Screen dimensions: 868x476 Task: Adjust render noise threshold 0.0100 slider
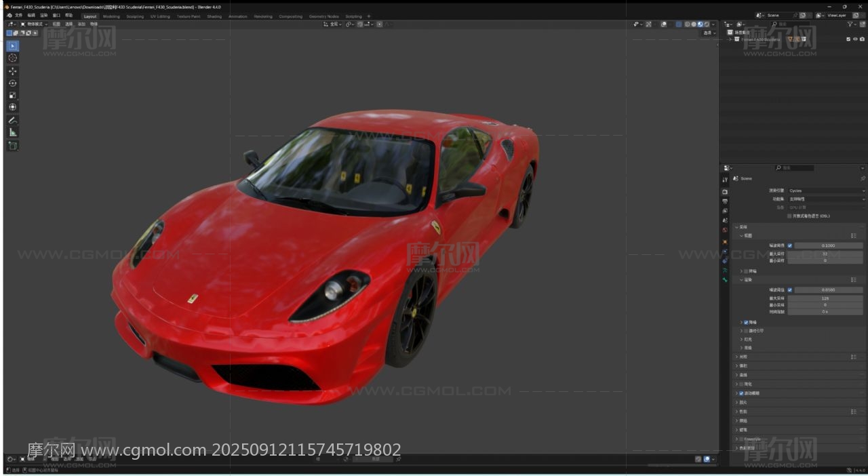coord(829,290)
